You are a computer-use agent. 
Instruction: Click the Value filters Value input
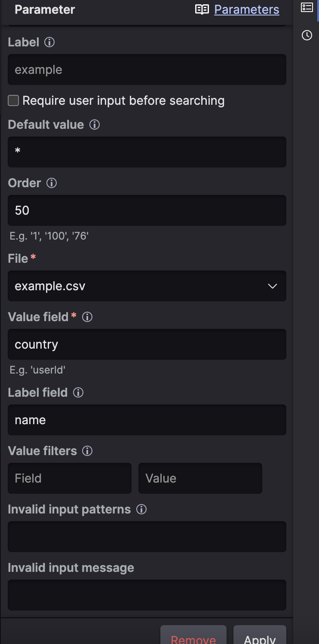click(x=200, y=478)
